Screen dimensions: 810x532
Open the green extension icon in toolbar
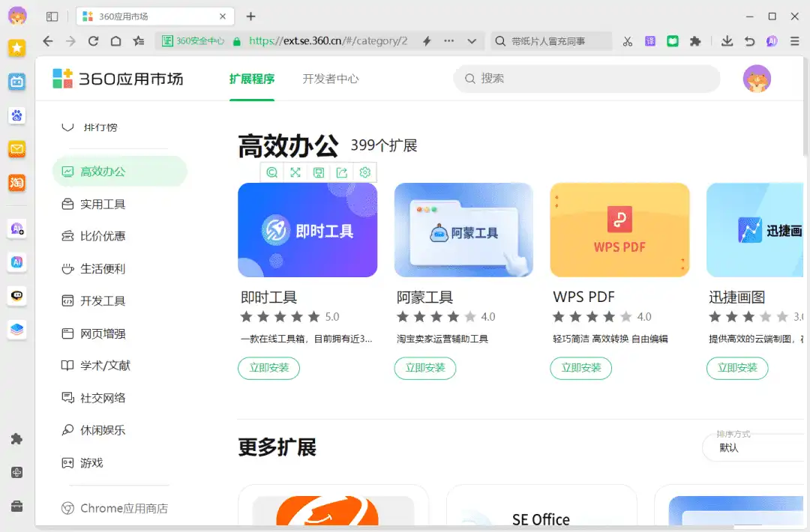pyautogui.click(x=673, y=41)
